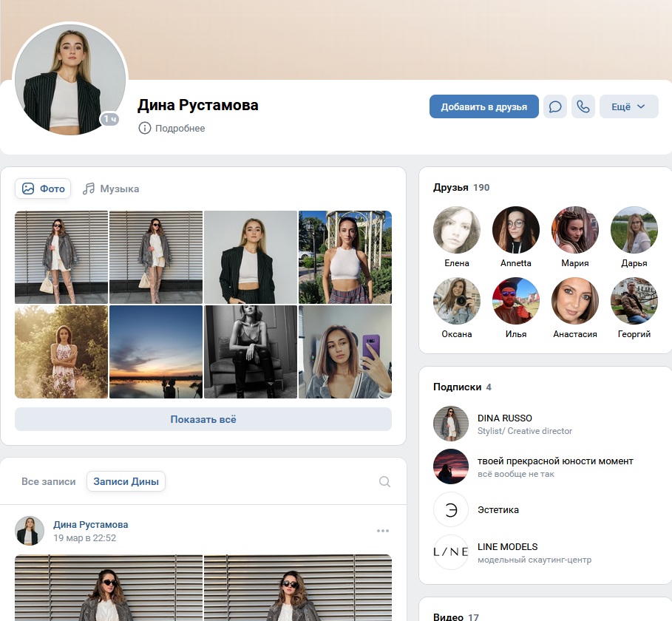This screenshot has width=672, height=621.
Task: Open golden garden dress photo thumbnail
Action: tap(61, 352)
